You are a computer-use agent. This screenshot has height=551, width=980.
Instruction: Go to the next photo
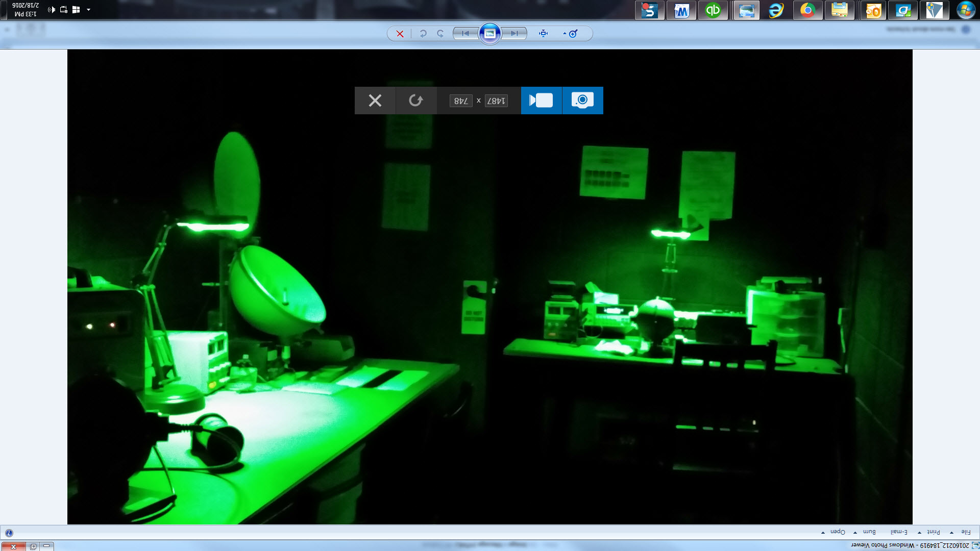[x=465, y=34]
